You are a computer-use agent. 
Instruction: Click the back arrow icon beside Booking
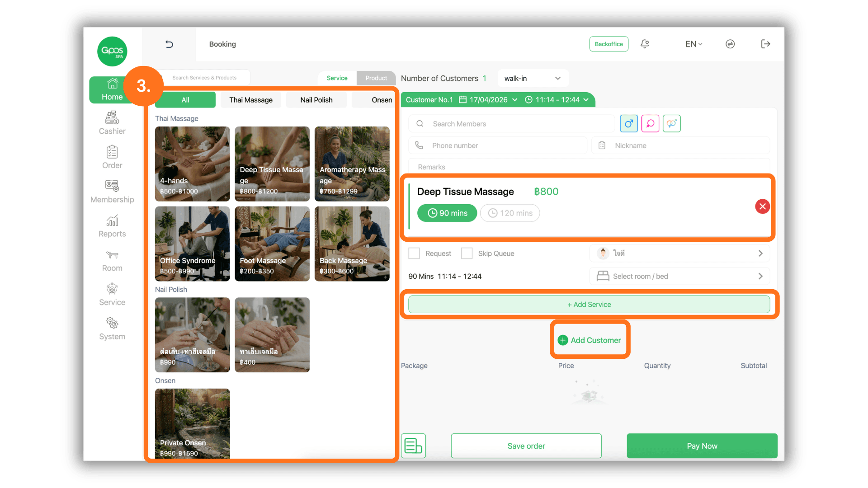click(169, 44)
